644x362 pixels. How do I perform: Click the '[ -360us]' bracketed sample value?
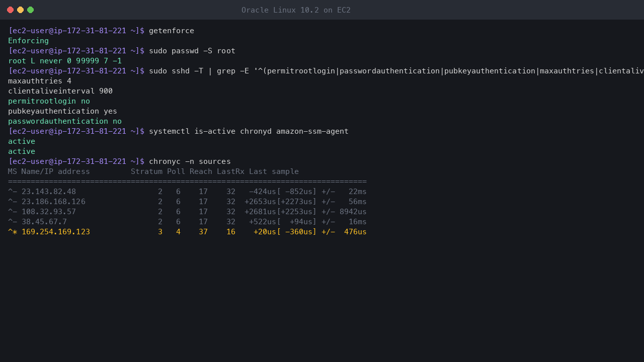(x=297, y=232)
